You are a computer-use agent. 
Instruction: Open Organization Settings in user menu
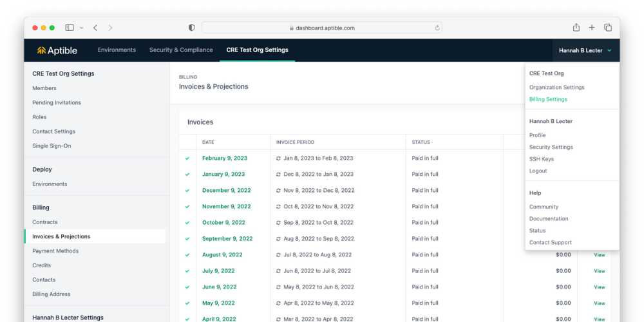pos(556,88)
